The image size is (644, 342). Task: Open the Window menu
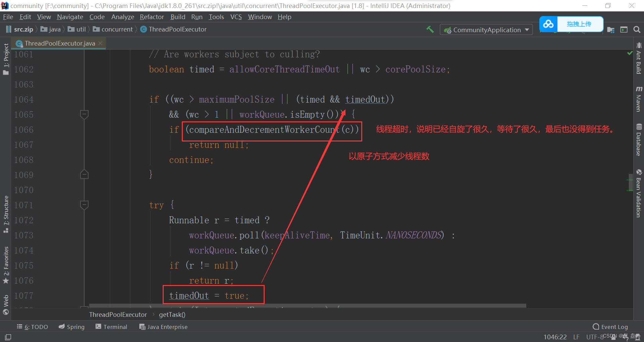pyautogui.click(x=260, y=17)
